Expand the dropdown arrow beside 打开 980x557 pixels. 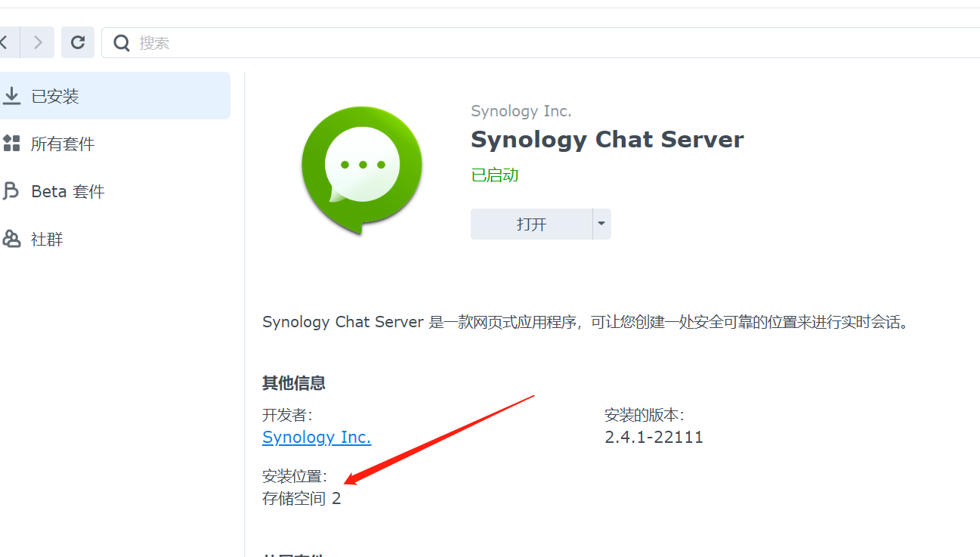tap(601, 224)
